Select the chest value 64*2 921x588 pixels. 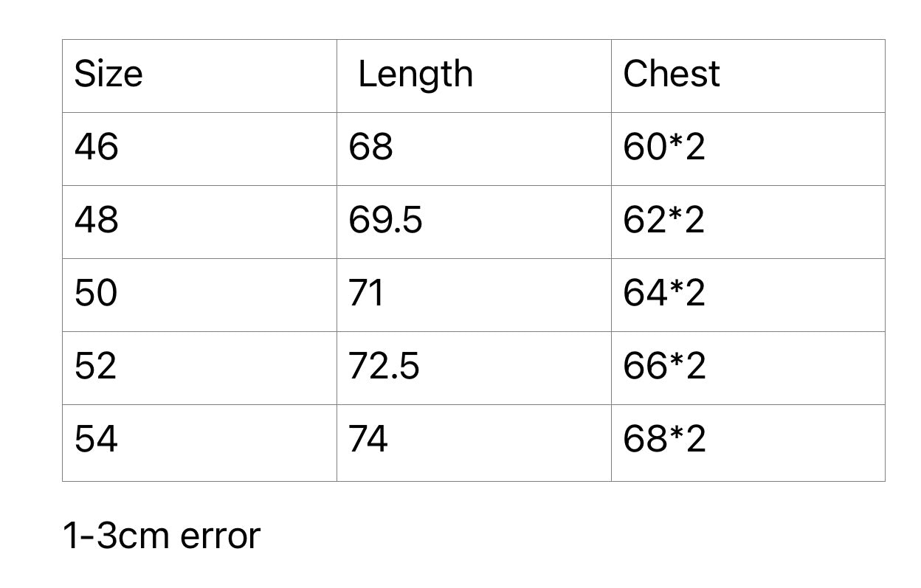click(664, 293)
